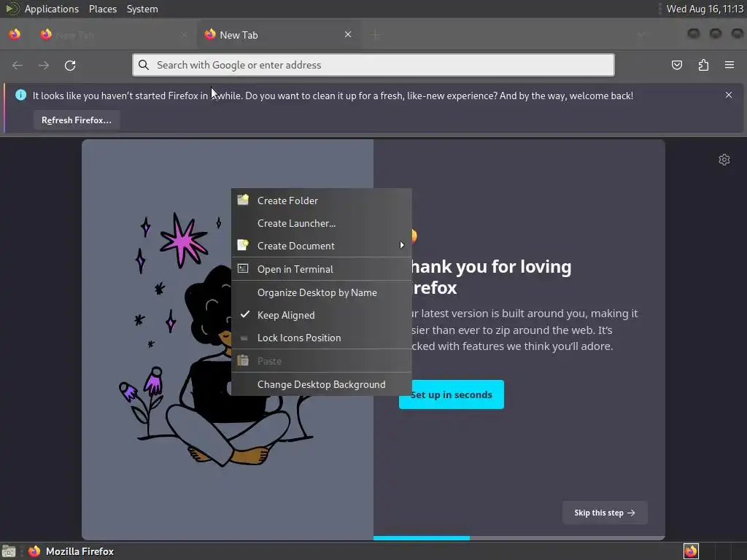Open a new tab with plus button

376,34
